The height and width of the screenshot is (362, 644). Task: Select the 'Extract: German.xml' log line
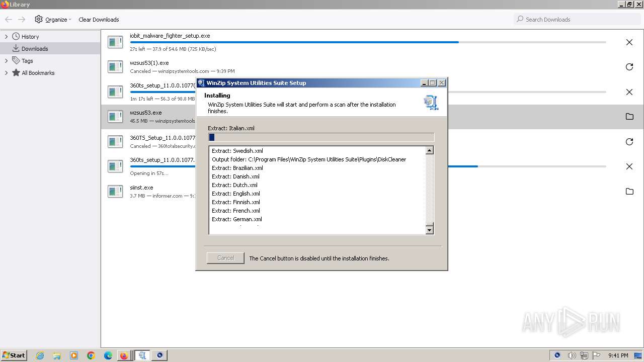coord(236,219)
